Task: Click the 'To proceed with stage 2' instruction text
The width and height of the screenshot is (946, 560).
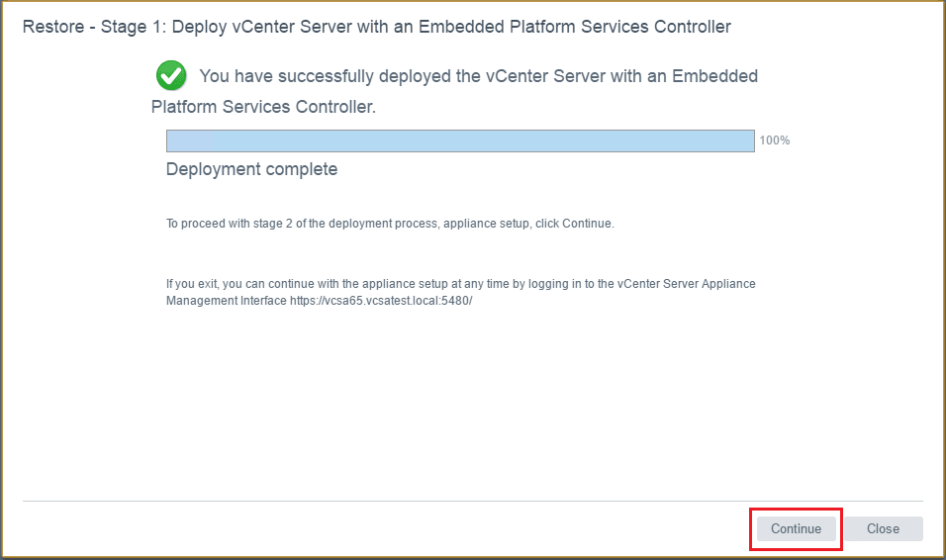Action: coord(390,224)
